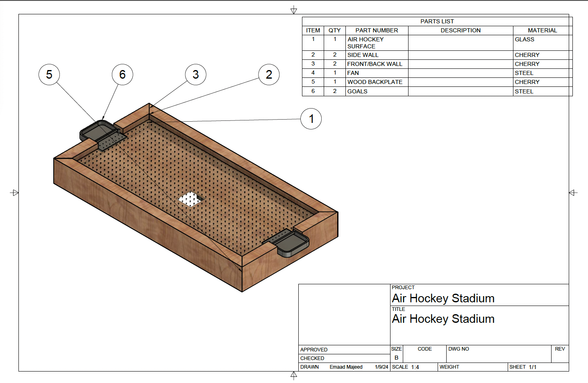
Task: Click the CHERRY material for FRONT/BACK WALL
Action: coord(543,64)
